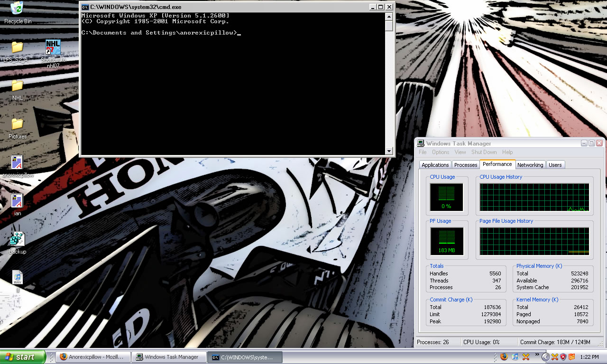Select the Performance tab
Screen dimensions: 607x364
pyautogui.click(x=497, y=164)
